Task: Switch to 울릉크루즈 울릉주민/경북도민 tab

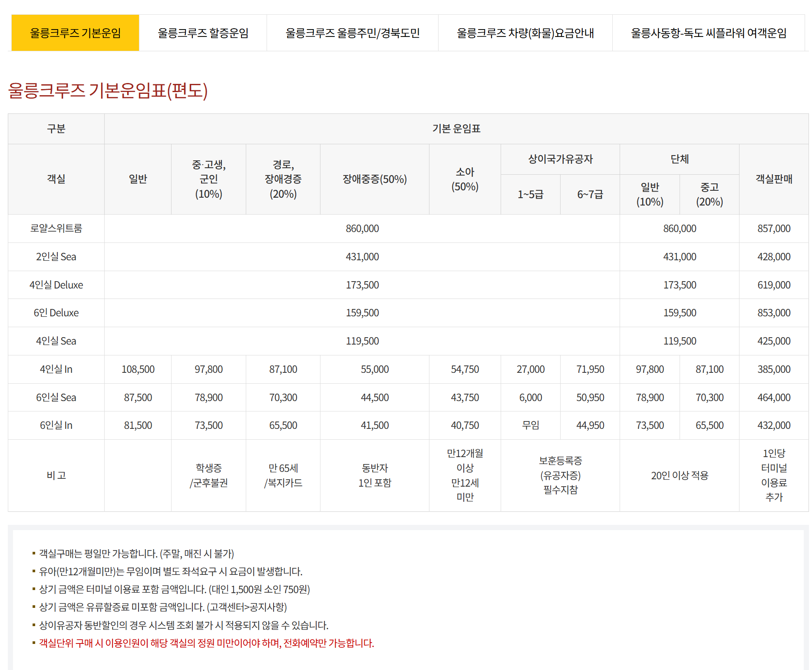Action: coord(353,33)
